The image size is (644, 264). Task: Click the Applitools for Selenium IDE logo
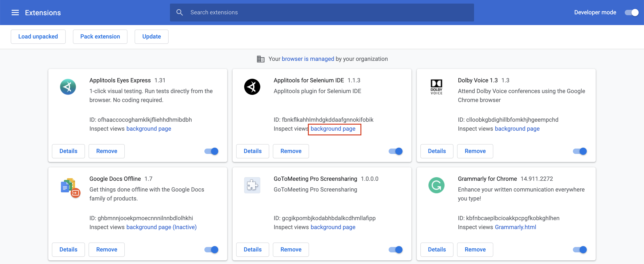coord(252,87)
